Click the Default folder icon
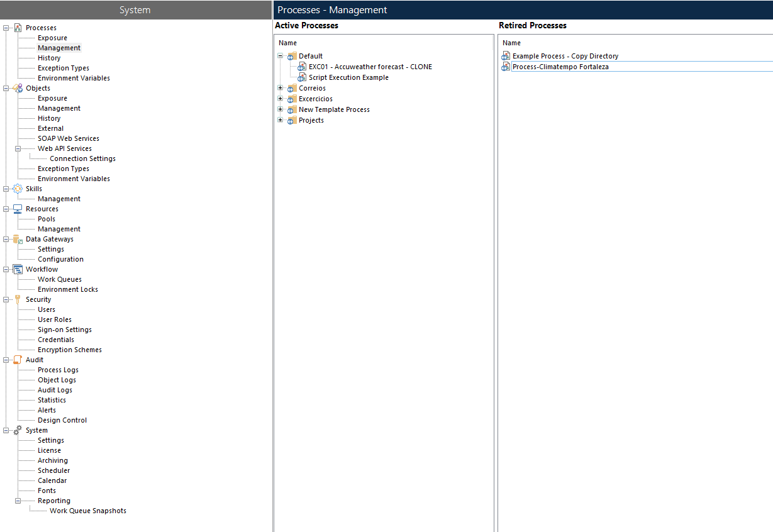The width and height of the screenshot is (773, 532). pyautogui.click(x=291, y=56)
